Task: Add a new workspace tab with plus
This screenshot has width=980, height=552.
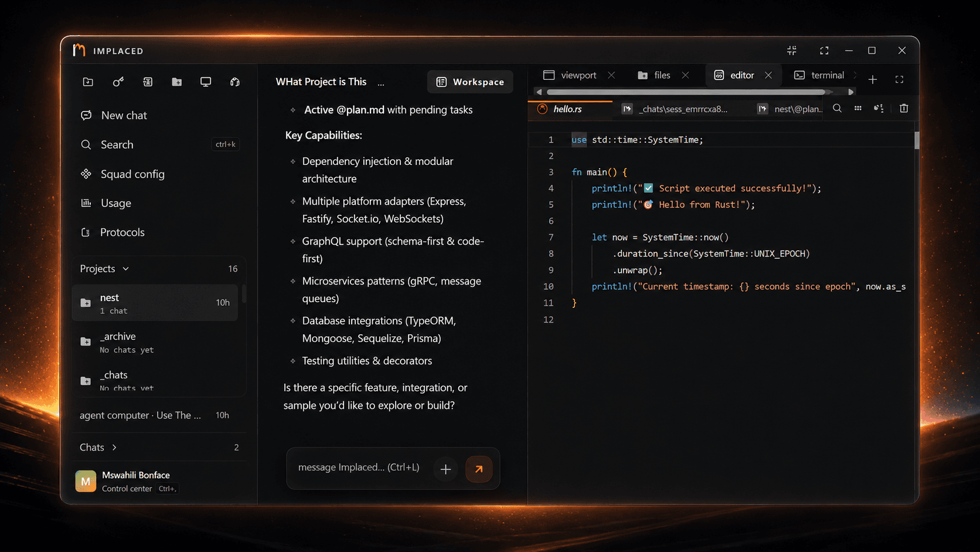Action: (x=873, y=79)
